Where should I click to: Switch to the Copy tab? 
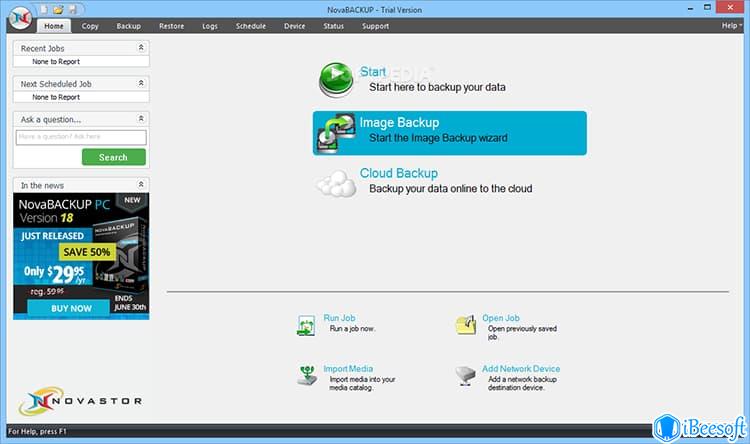[90, 26]
